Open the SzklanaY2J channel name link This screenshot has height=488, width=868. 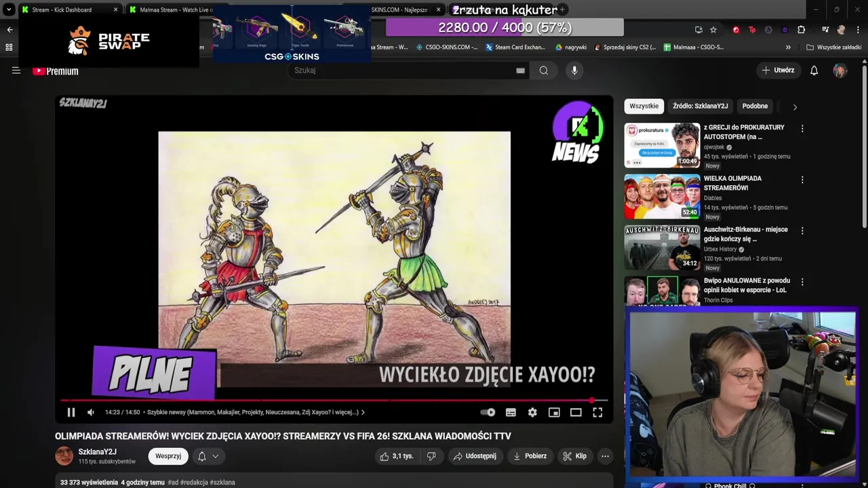click(x=97, y=452)
